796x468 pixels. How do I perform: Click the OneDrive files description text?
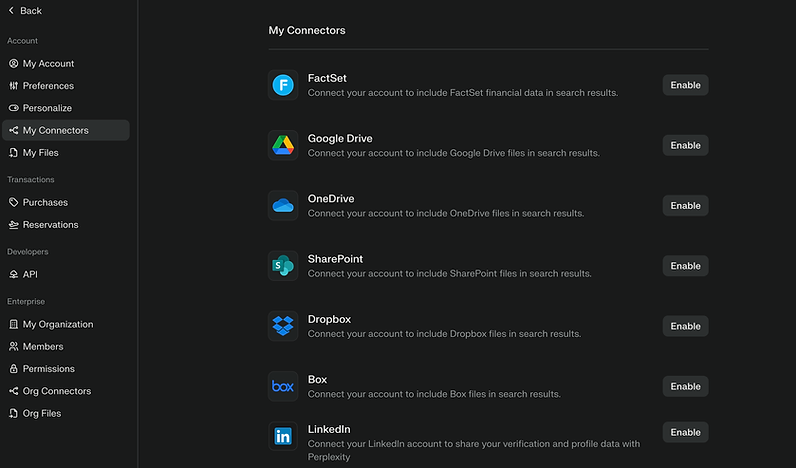[446, 214]
